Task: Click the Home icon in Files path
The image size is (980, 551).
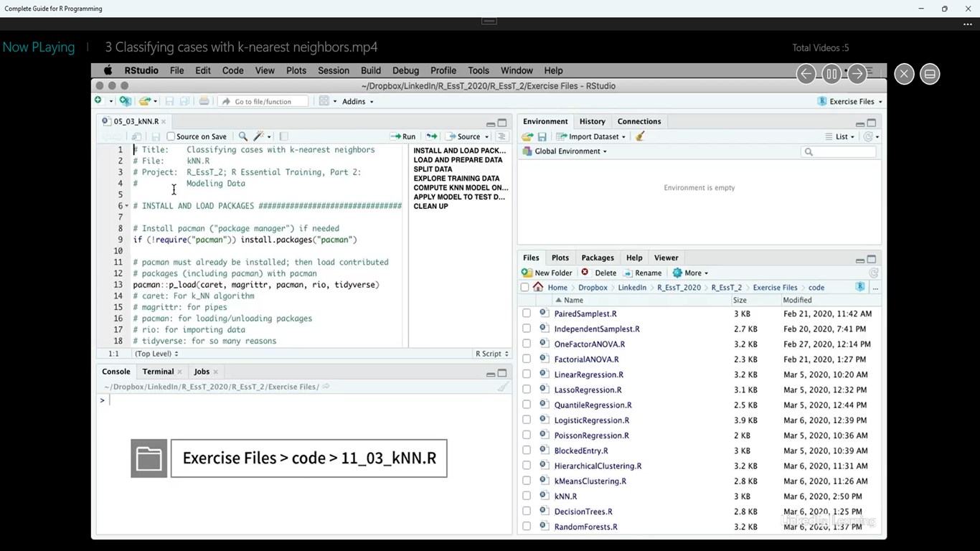Action: (538, 288)
